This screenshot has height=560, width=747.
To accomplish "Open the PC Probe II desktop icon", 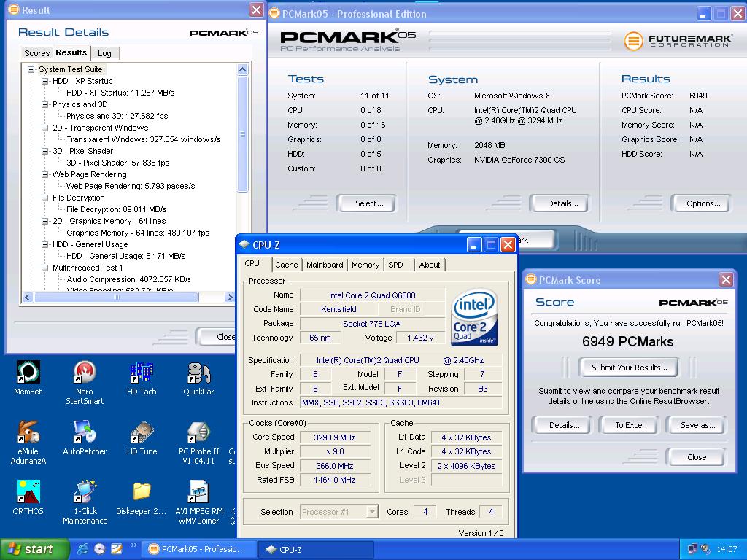I will 198,432.
